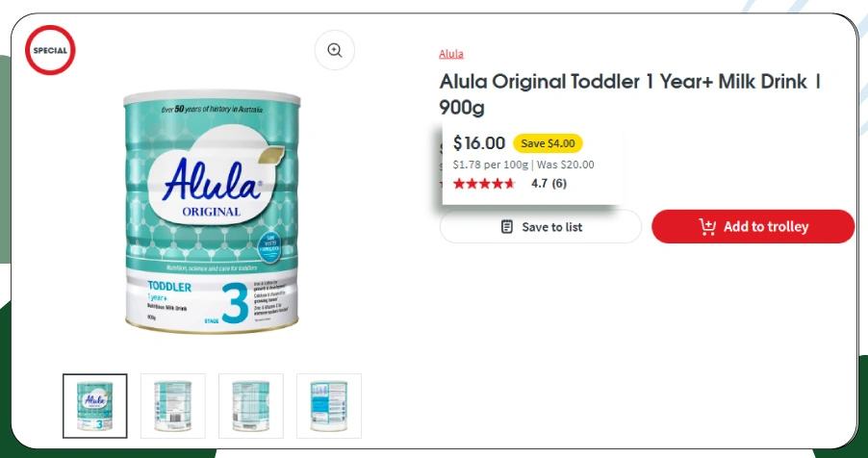This screenshot has width=868, height=458.
Task: Select the second product thumbnail
Action: tap(173, 405)
